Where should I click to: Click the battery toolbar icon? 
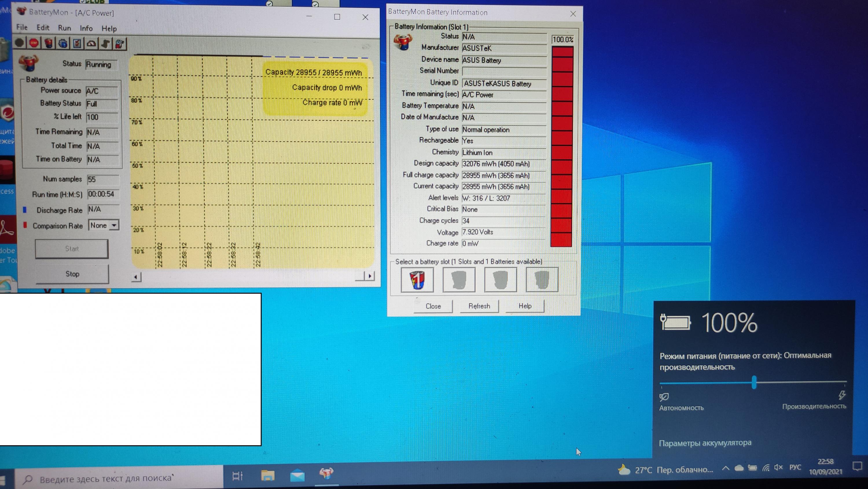pos(49,43)
